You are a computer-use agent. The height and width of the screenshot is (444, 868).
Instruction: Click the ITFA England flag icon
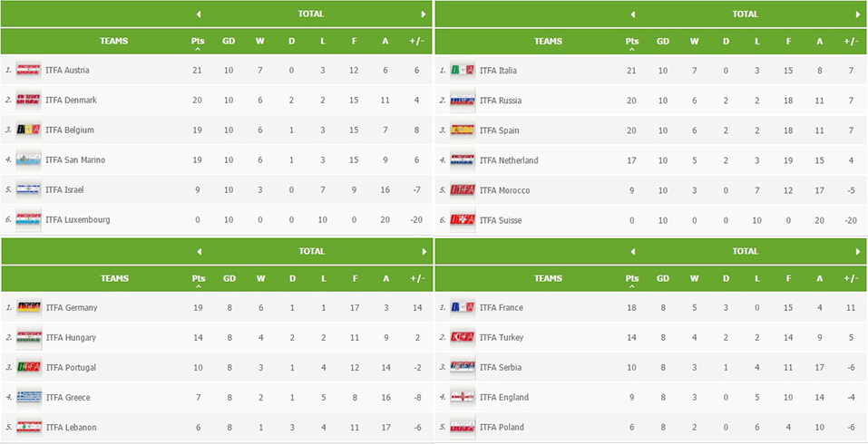point(463,397)
